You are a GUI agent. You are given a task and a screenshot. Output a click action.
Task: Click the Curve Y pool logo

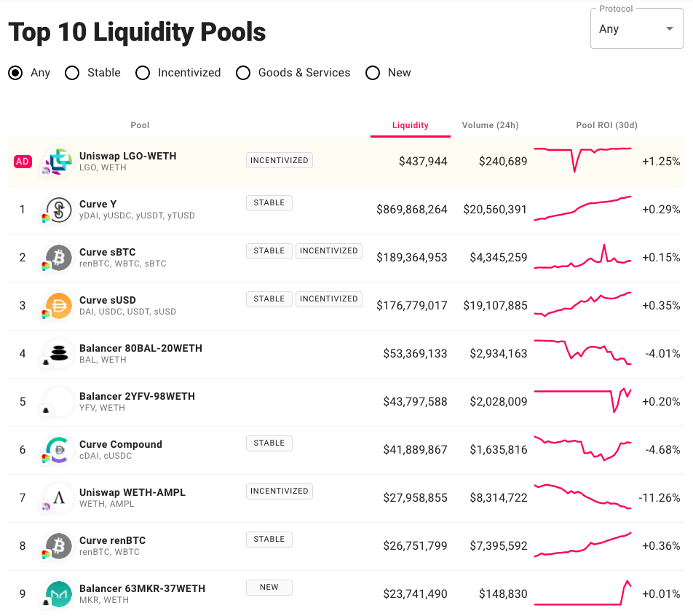pyautogui.click(x=59, y=210)
